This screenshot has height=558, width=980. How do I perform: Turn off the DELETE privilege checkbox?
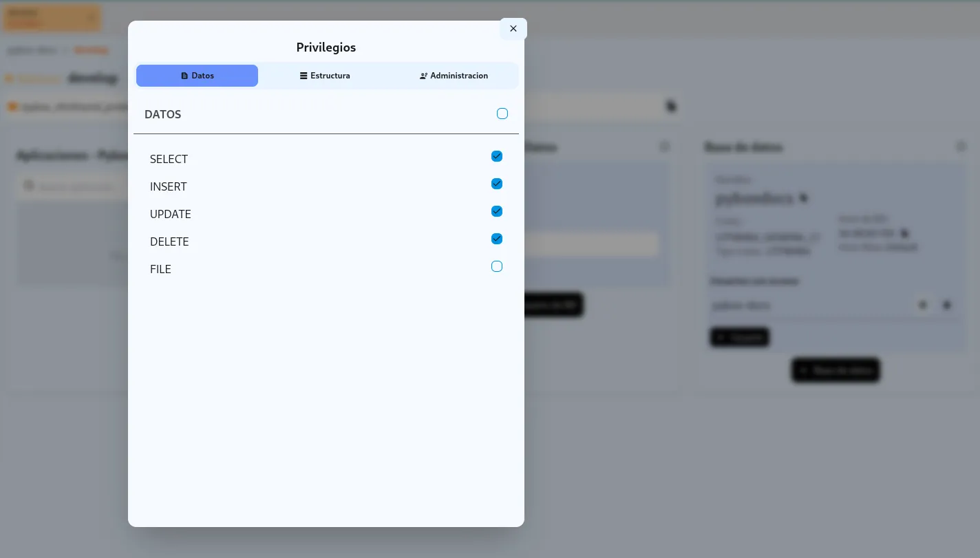coord(497,239)
